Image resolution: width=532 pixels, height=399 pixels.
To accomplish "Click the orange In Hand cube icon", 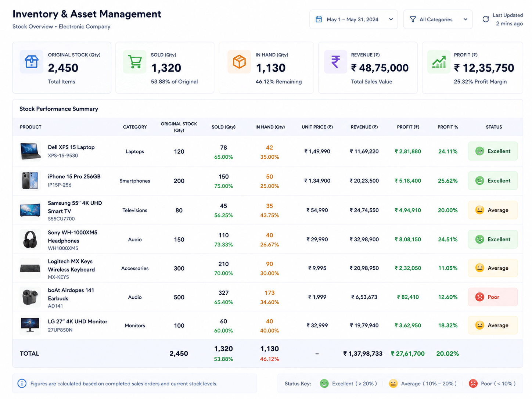I will pyautogui.click(x=239, y=62).
